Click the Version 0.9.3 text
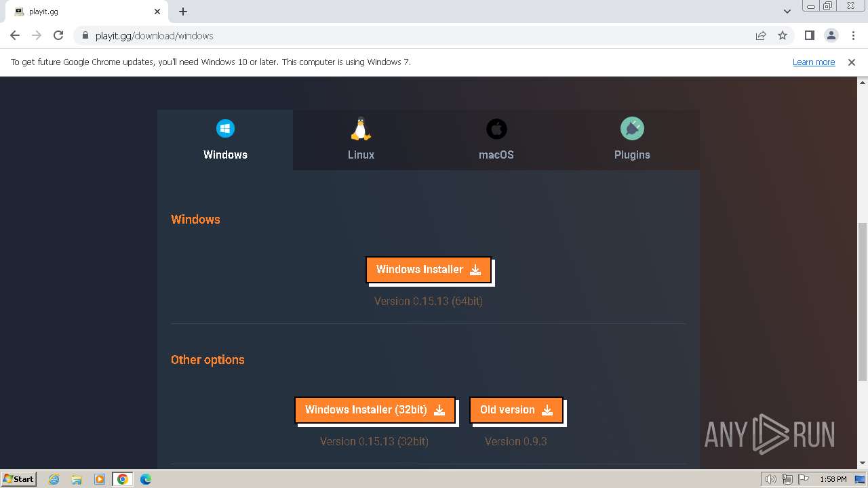This screenshot has width=868, height=488. pos(516,441)
